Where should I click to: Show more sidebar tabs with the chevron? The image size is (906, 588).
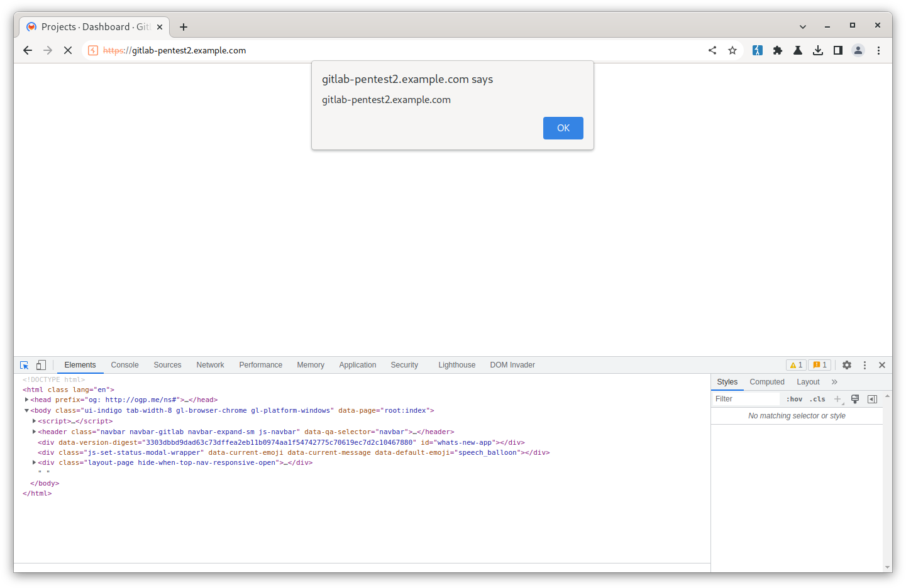[x=834, y=382]
